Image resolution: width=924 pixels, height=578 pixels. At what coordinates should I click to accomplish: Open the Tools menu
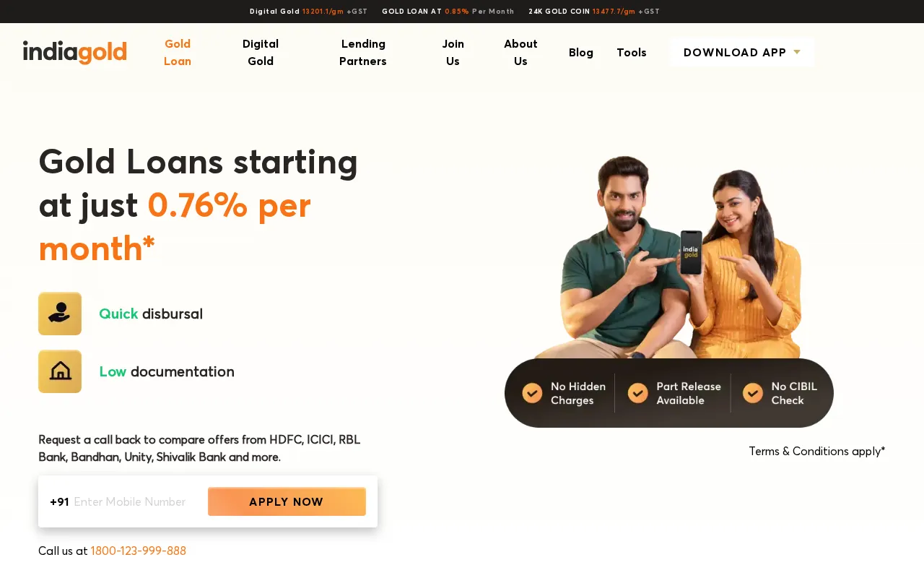coord(632,52)
